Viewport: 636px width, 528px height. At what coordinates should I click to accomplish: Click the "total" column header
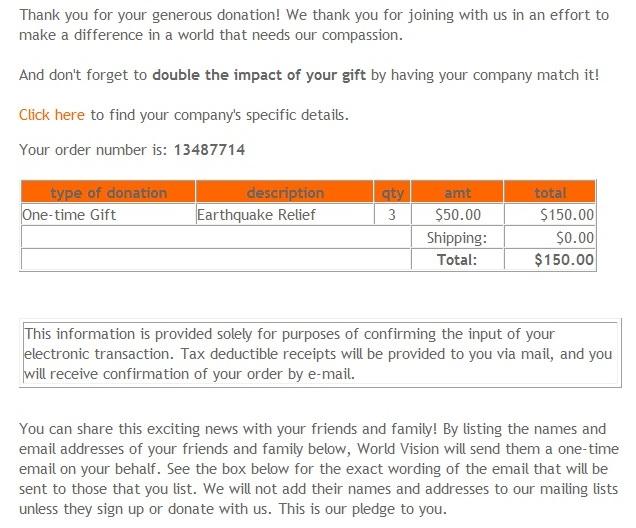point(550,193)
